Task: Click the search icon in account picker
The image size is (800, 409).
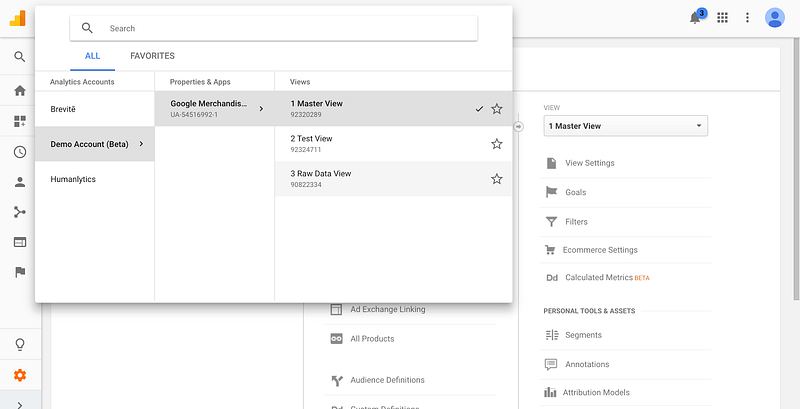Action: 87,28
